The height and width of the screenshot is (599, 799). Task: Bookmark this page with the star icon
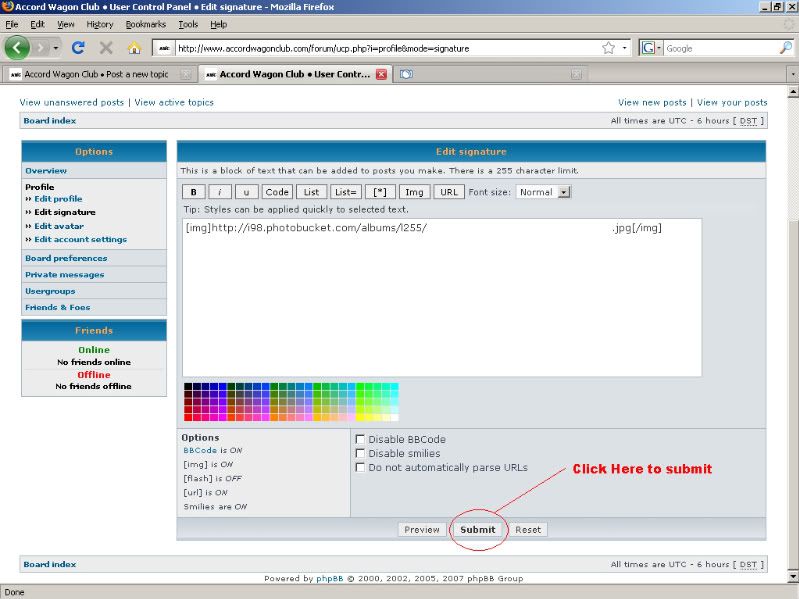[608, 48]
